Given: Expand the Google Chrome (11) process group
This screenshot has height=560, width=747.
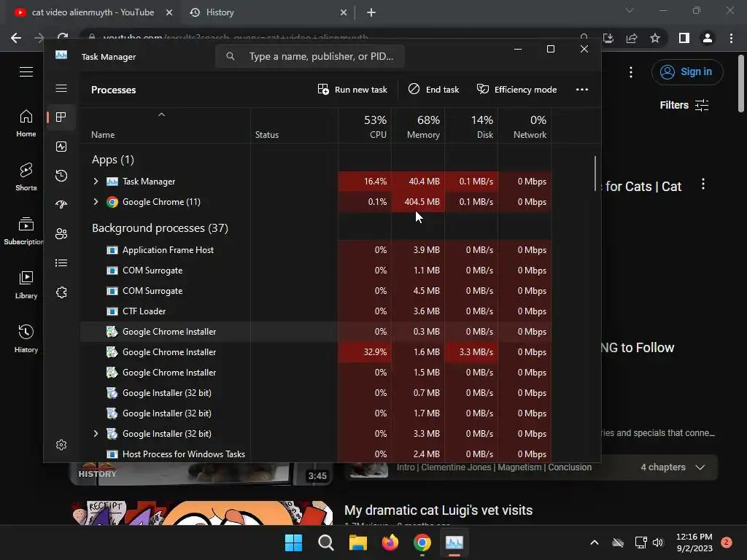Looking at the screenshot, I should pos(96,202).
